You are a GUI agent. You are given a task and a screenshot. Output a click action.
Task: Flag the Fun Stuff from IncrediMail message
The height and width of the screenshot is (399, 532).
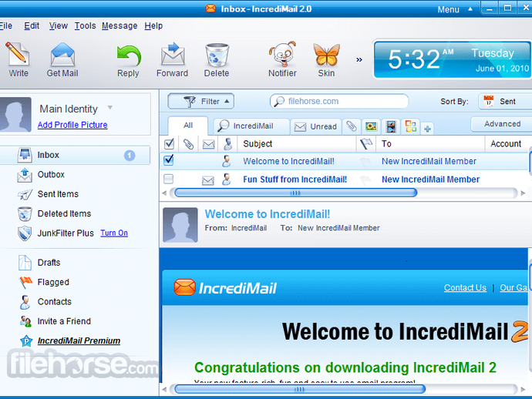365,180
